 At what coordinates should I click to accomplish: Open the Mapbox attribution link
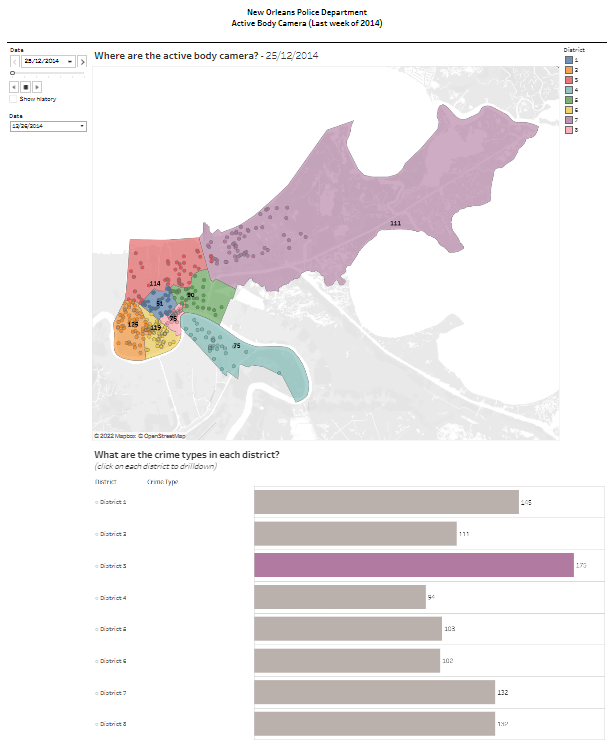116,436
